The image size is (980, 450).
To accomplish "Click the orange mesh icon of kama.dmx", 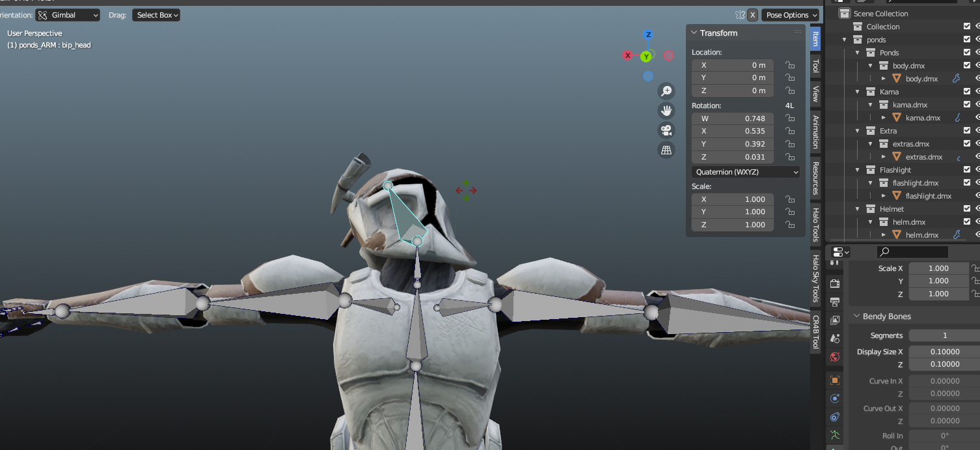I will click(x=897, y=118).
